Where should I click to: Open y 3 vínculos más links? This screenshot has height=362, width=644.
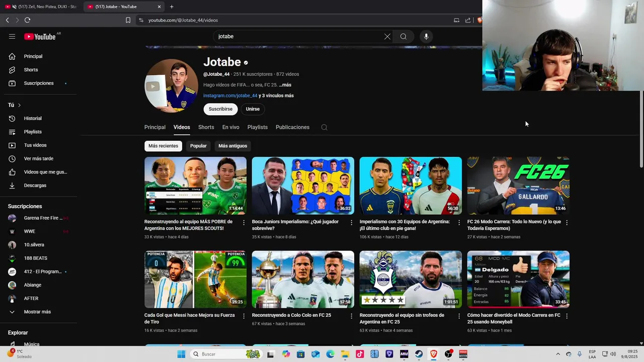click(276, 96)
